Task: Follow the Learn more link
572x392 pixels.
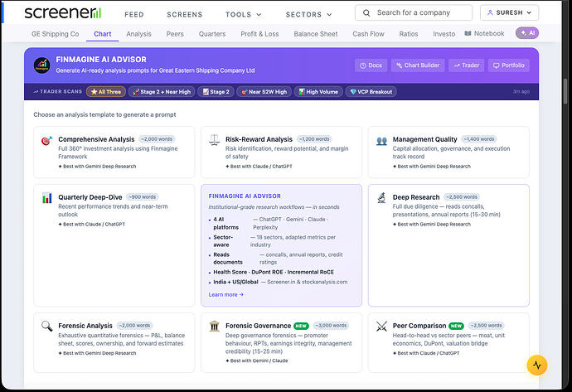Action: (226, 294)
